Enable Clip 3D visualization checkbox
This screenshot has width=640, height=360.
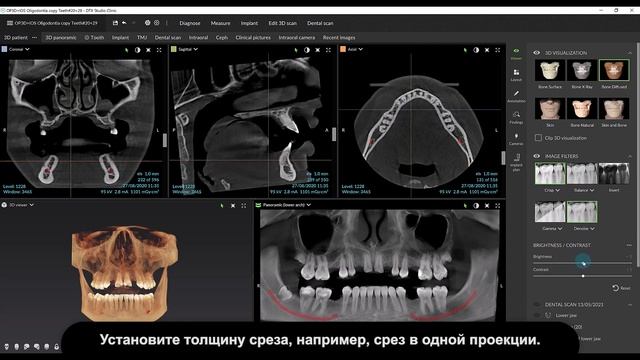[538, 138]
